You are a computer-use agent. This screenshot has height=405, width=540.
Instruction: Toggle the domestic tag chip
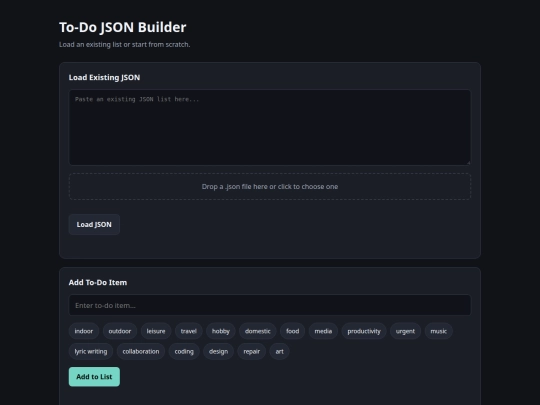click(x=258, y=331)
